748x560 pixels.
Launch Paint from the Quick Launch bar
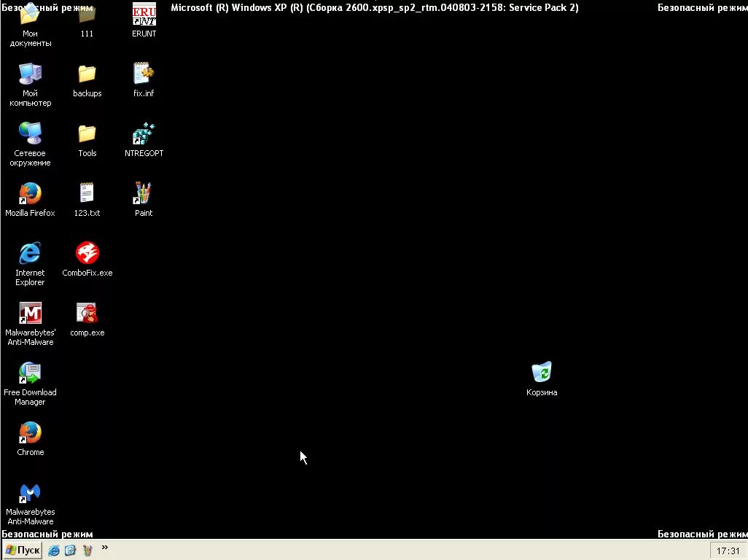pos(87,551)
